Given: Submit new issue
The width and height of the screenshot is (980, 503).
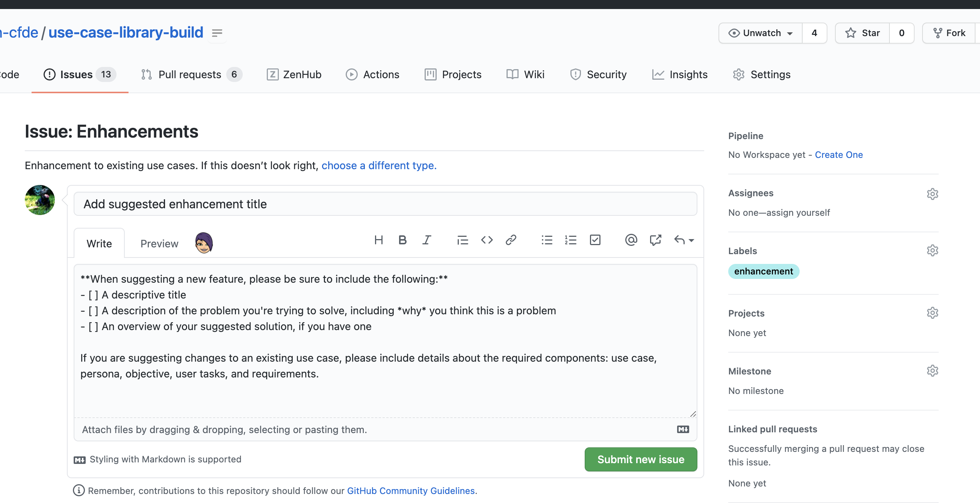Looking at the screenshot, I should (641, 459).
